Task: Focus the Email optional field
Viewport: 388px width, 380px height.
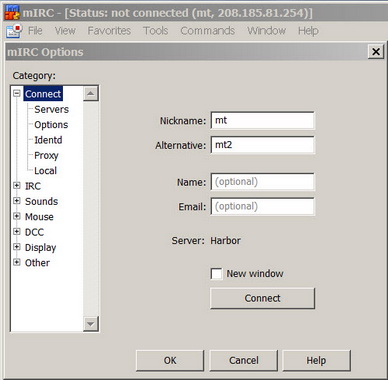Action: 262,206
